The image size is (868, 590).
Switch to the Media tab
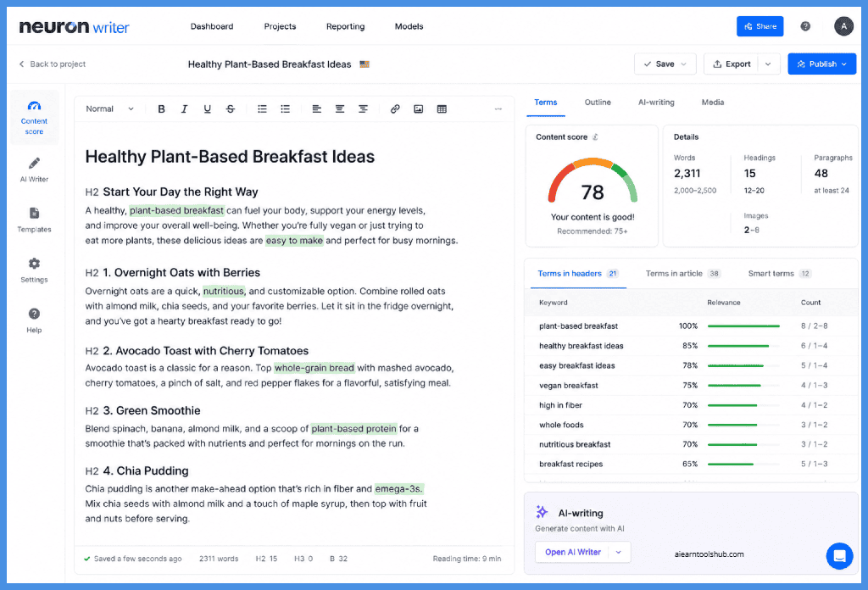[x=712, y=103]
